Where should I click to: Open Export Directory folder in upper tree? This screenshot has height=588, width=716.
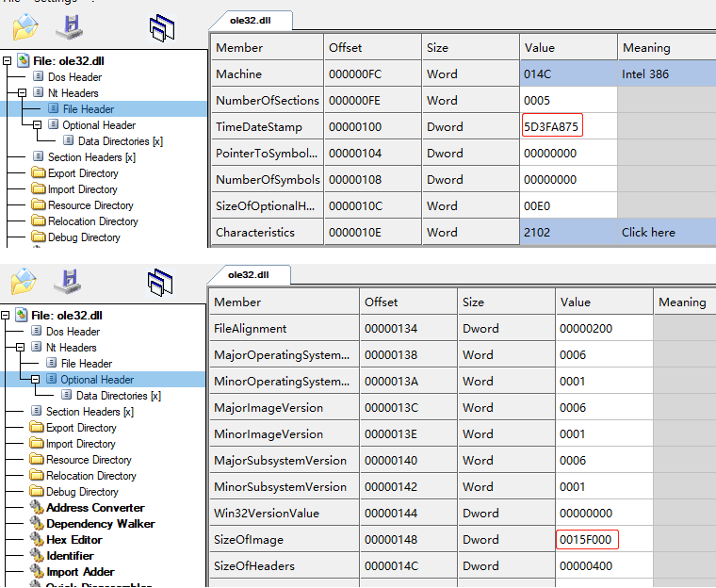point(83,173)
